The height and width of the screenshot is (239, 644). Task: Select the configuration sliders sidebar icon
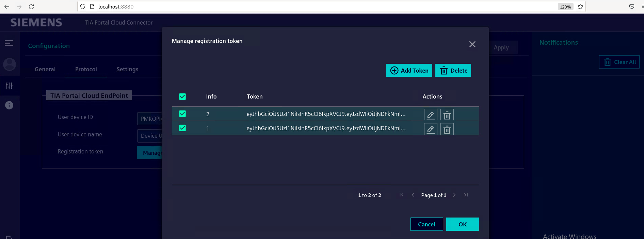(x=9, y=86)
